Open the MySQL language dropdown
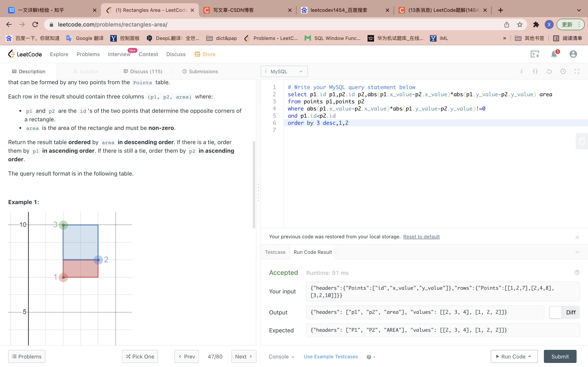 coord(284,71)
